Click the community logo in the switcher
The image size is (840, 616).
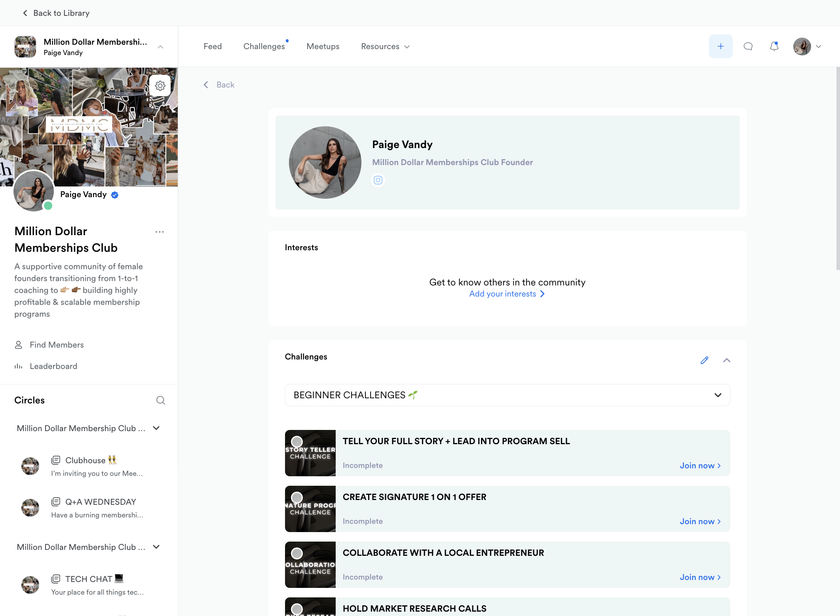point(25,47)
